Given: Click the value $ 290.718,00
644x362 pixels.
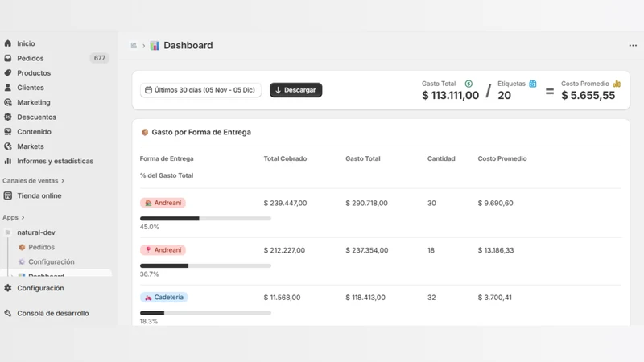Looking at the screenshot, I should click(x=366, y=203).
